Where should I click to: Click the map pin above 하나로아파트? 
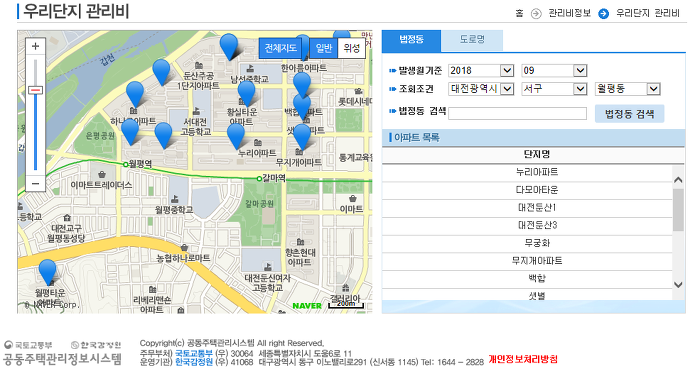[135, 95]
